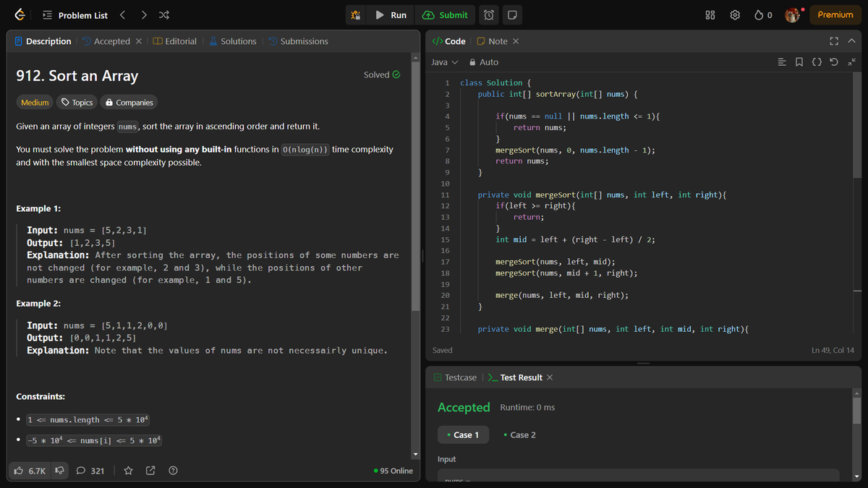The image size is (868, 488).
Task: Open the sticky notes icon in top bar
Action: [511, 15]
